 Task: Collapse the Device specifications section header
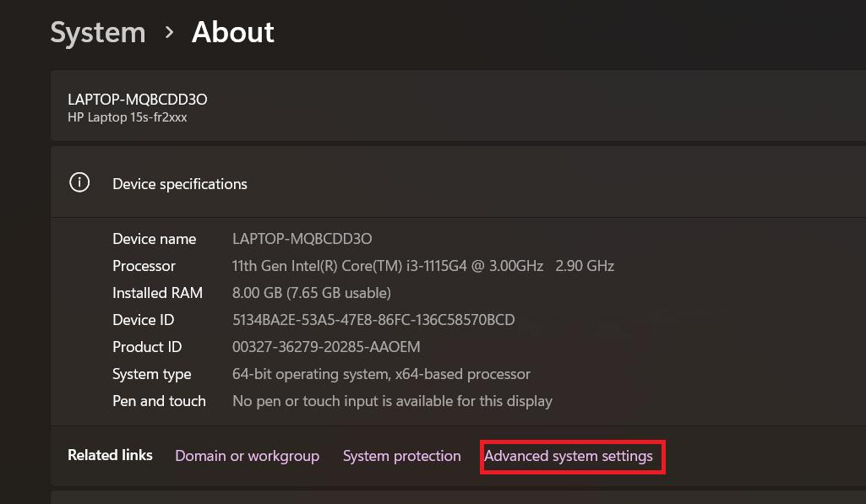[456, 183]
